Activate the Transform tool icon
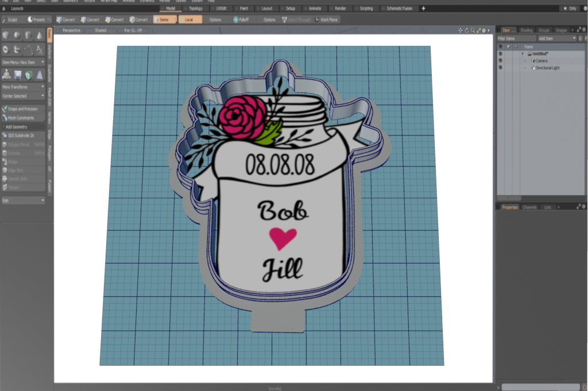 tap(6, 74)
